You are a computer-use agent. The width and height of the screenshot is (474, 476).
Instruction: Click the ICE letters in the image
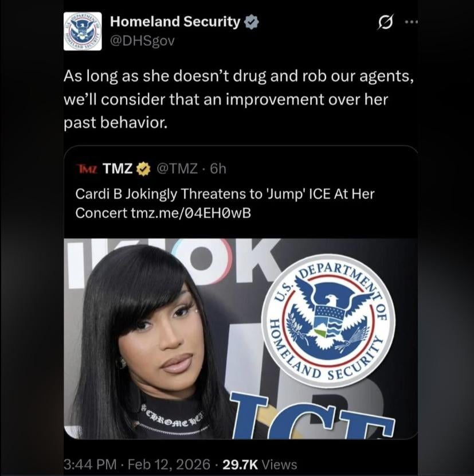tap(312, 415)
